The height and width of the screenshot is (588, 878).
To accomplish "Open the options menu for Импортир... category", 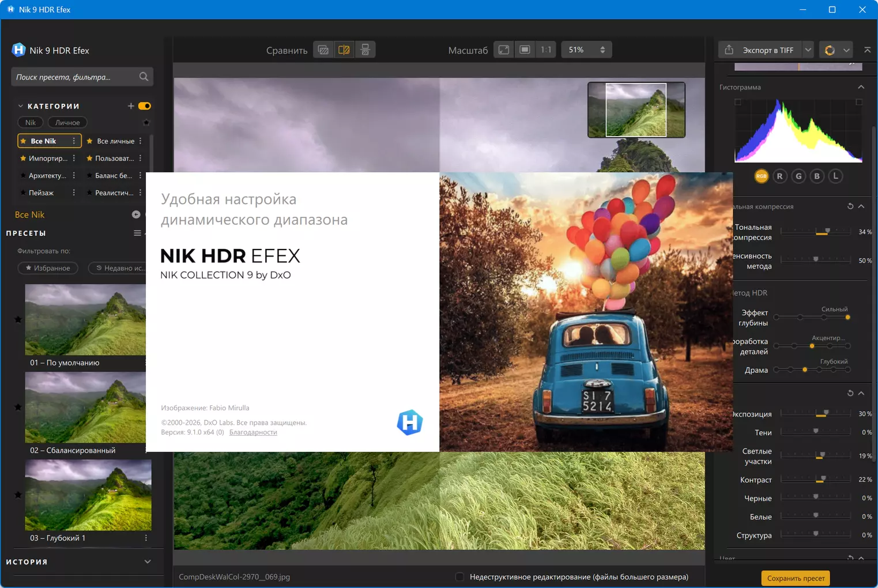I will (74, 158).
